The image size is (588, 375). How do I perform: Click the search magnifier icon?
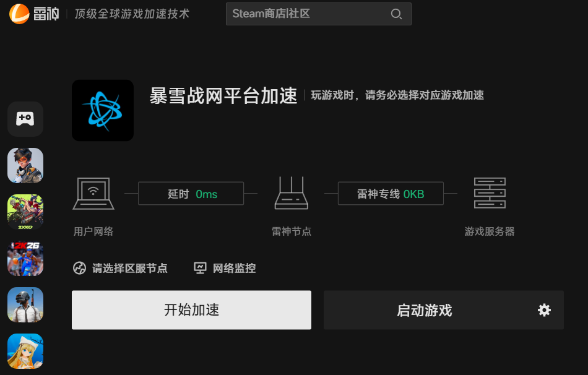pyautogui.click(x=396, y=14)
